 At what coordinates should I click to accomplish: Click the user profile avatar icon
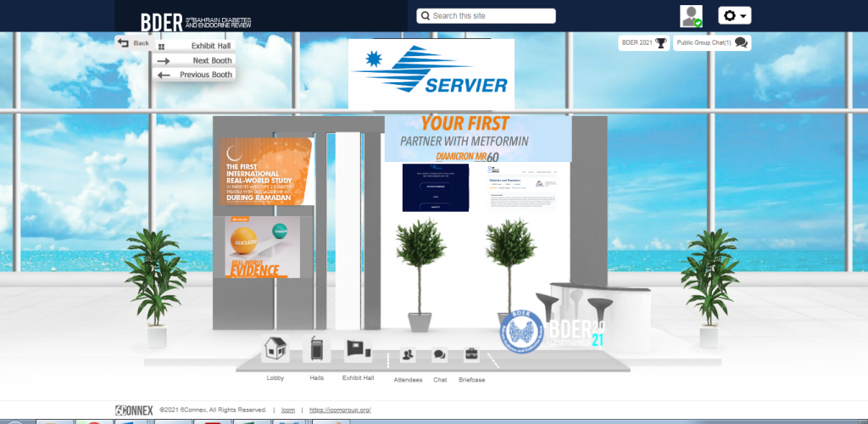[692, 16]
